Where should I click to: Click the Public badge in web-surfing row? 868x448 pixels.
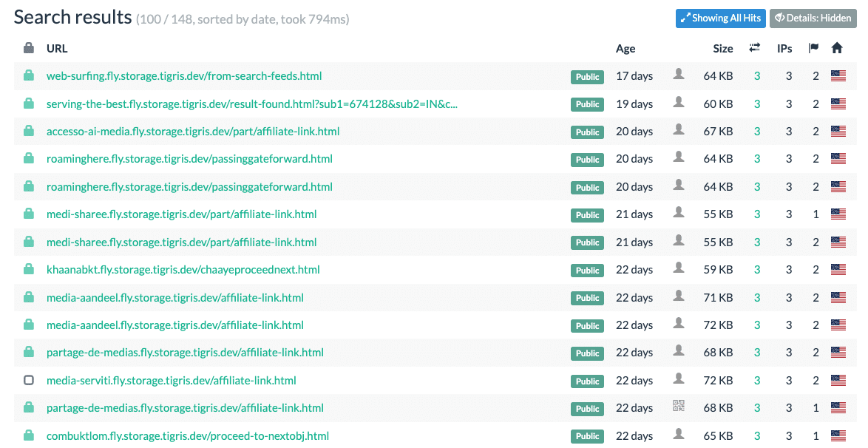pyautogui.click(x=587, y=77)
